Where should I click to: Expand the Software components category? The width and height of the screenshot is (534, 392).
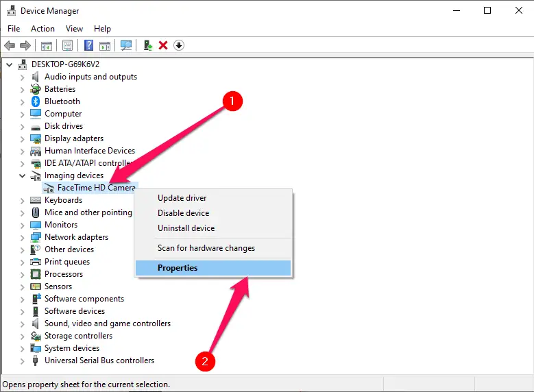22,299
